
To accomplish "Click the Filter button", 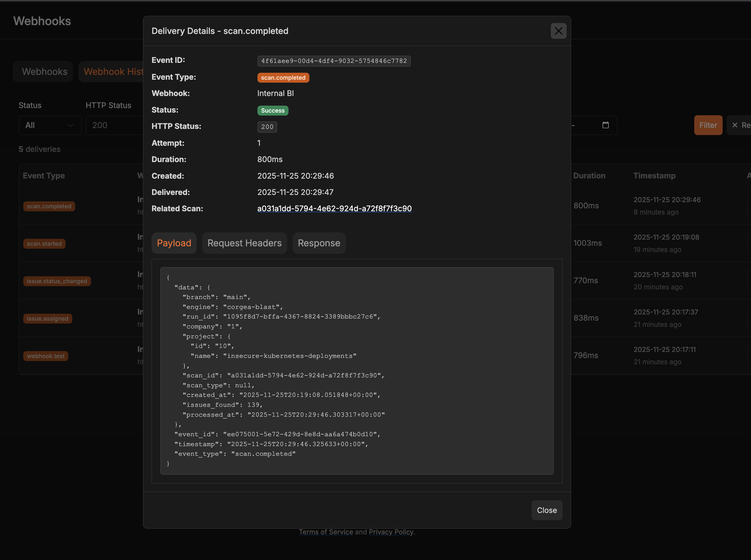I will 708,125.
